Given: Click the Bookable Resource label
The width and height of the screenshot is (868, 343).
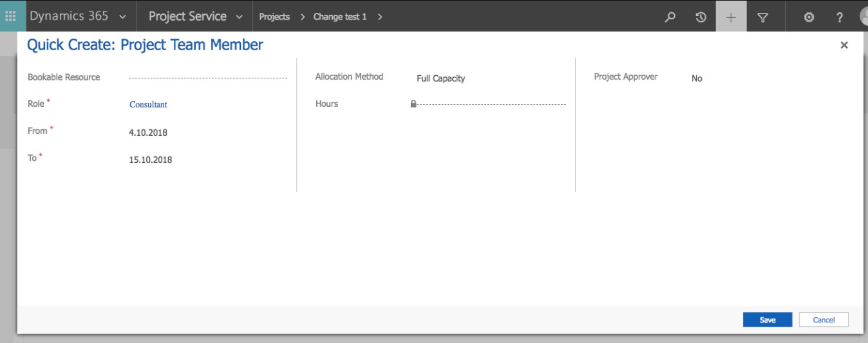Looking at the screenshot, I should 64,77.
